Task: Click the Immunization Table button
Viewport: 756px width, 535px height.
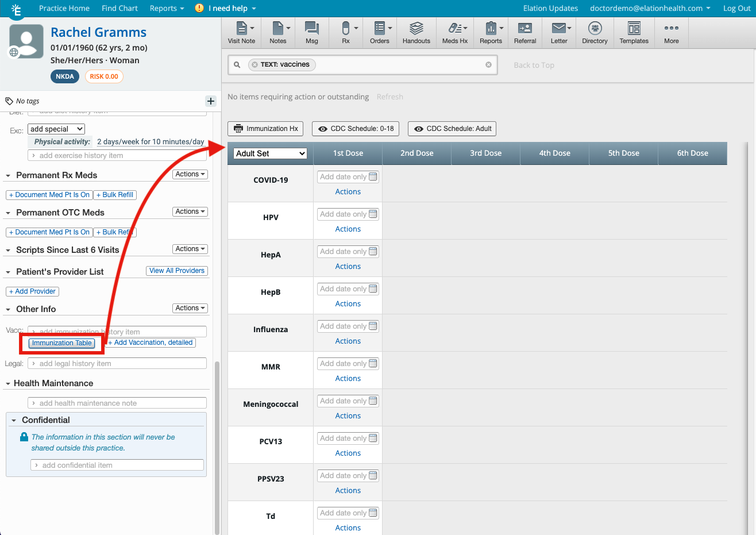Action: click(x=62, y=343)
